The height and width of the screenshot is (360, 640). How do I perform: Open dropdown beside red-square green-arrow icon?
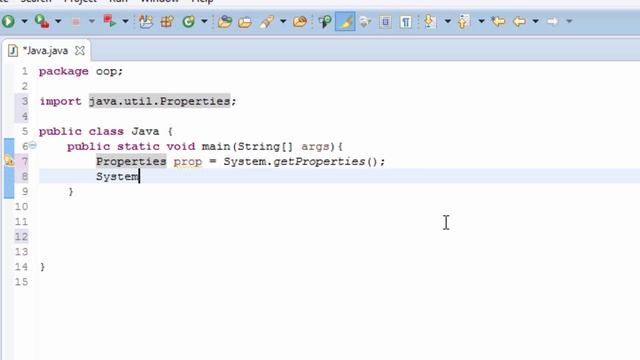[125, 21]
